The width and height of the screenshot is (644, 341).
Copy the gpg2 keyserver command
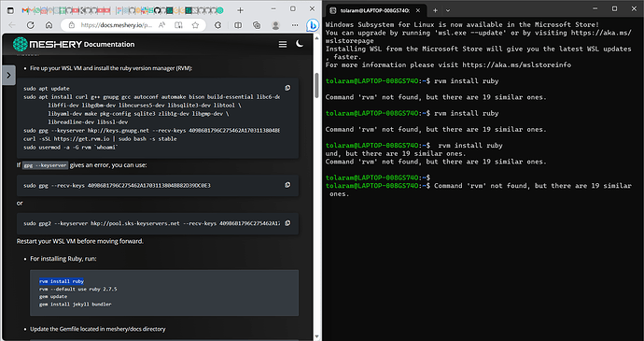287,223
